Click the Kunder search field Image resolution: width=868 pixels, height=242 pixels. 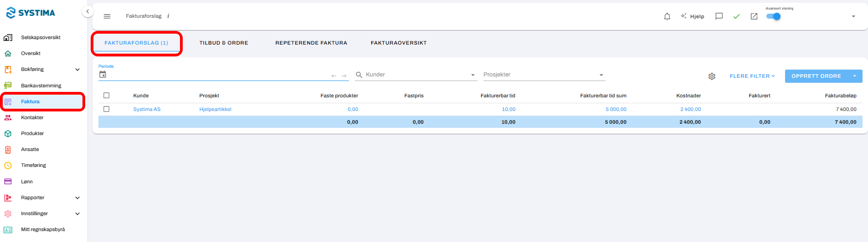point(416,75)
